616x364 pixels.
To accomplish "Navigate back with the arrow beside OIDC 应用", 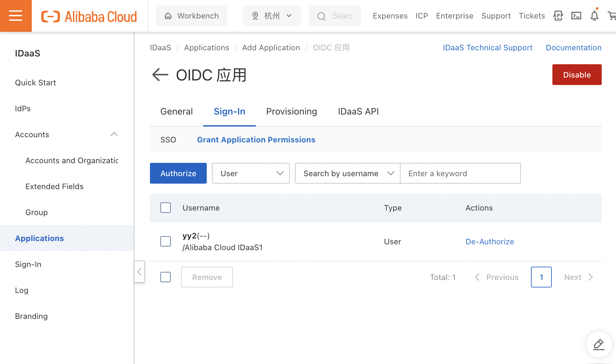I will (160, 75).
